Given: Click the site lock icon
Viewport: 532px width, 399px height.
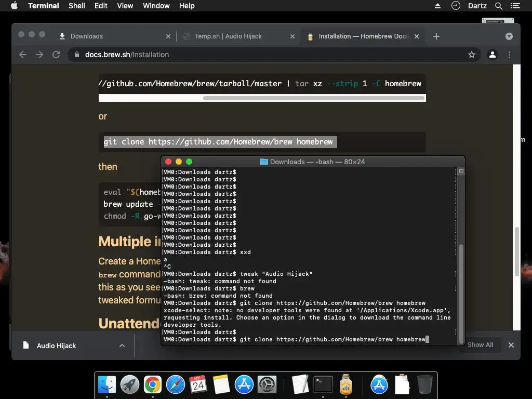Looking at the screenshot, I should 77,55.
